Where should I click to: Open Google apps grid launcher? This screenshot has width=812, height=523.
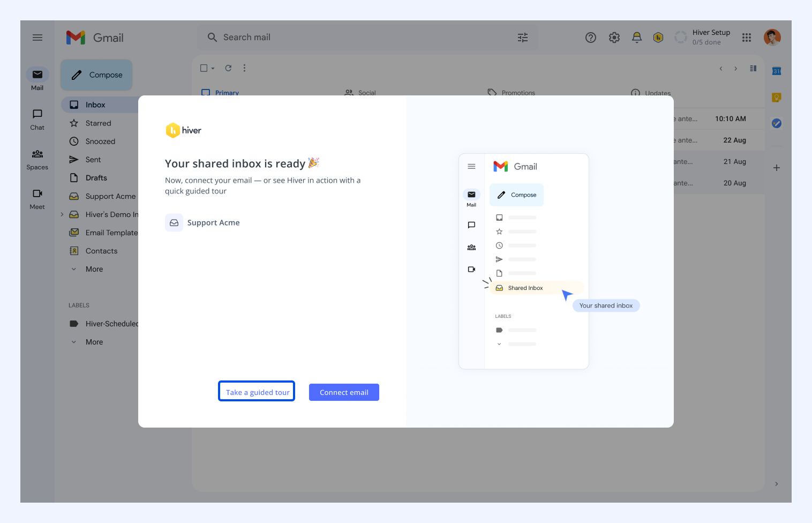[x=747, y=38]
